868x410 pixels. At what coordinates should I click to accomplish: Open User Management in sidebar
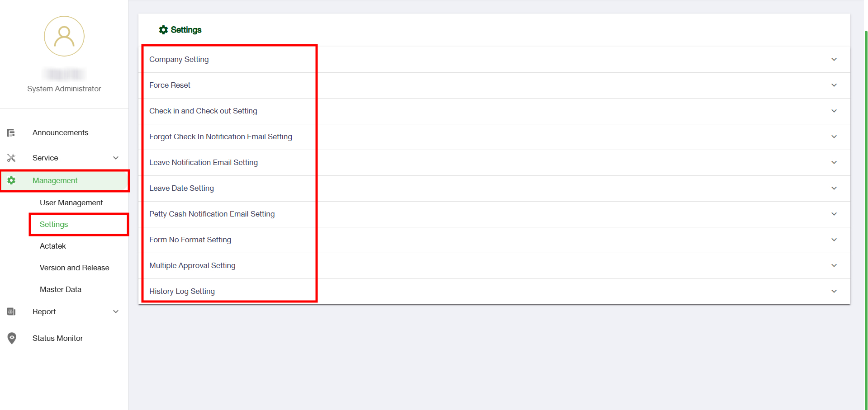[71, 203]
